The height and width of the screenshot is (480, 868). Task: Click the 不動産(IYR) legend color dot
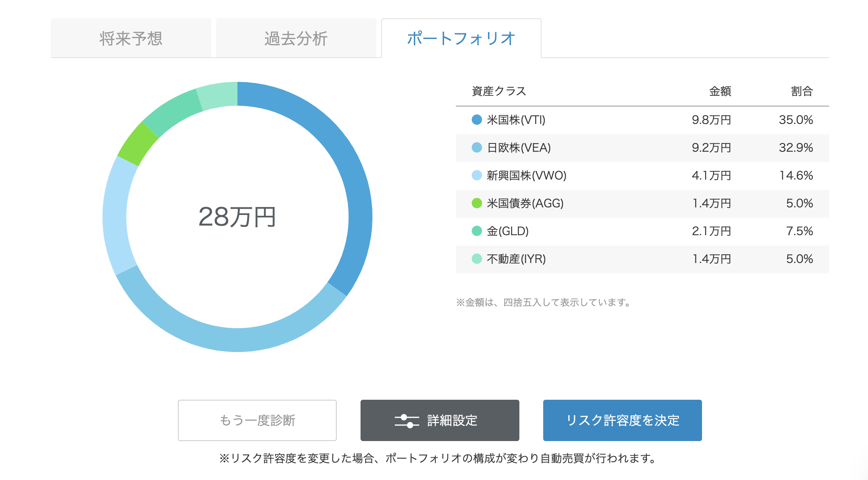(477, 259)
